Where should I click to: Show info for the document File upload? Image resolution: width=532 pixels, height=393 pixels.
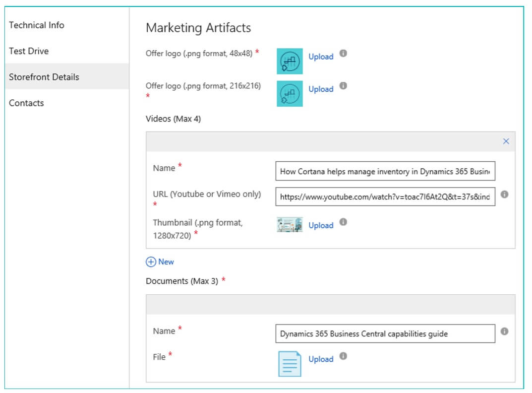[344, 356]
